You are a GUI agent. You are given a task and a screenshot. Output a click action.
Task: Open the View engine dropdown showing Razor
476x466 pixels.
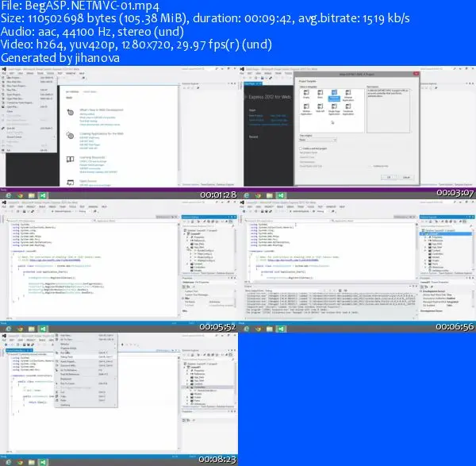[x=318, y=140]
